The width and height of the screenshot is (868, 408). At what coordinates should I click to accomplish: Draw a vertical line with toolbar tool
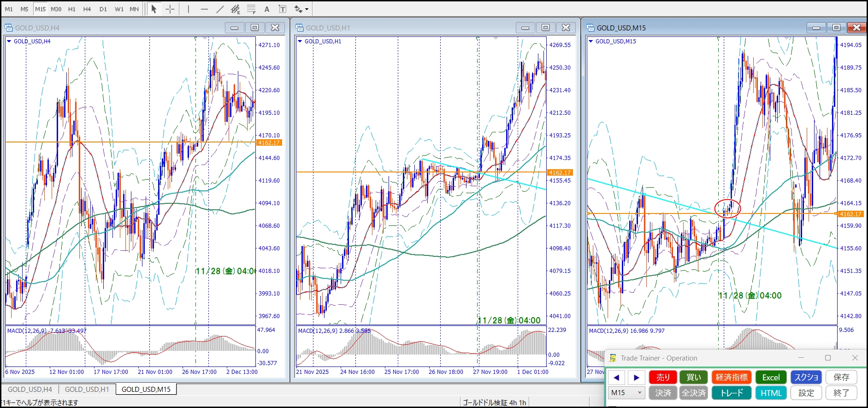point(189,9)
